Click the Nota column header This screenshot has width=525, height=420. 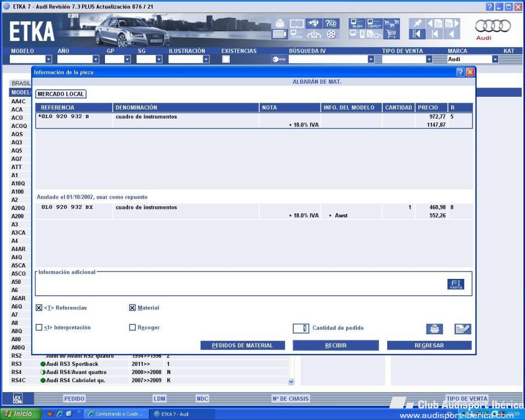click(x=290, y=108)
